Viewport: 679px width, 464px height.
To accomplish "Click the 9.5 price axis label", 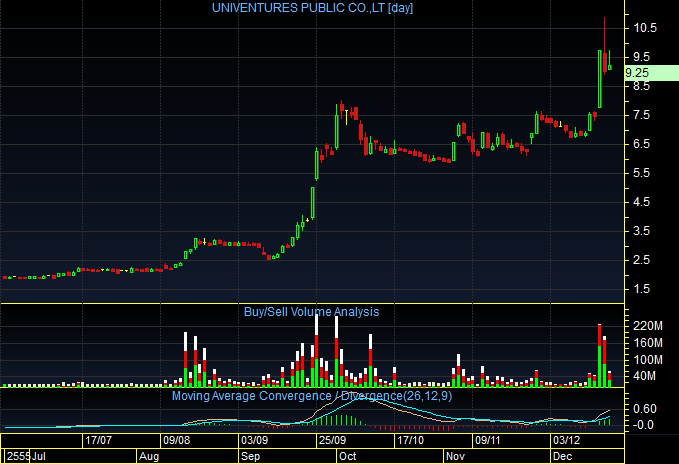I will [x=642, y=57].
